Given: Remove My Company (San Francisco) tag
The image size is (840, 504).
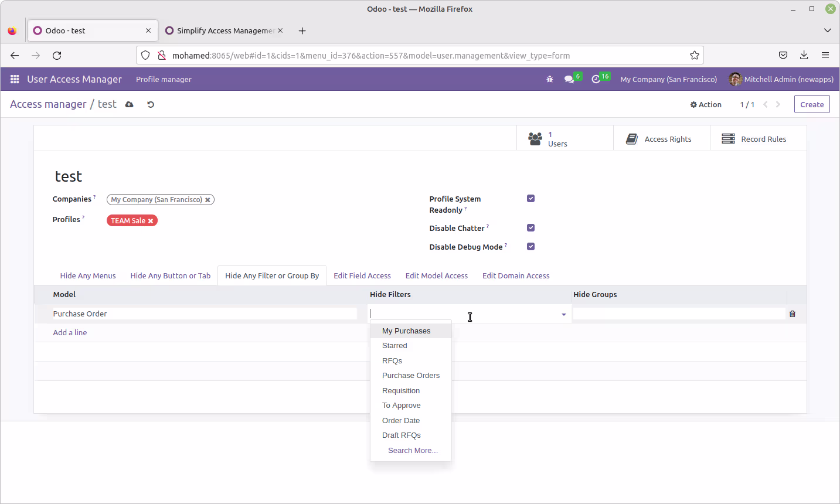Looking at the screenshot, I should tap(208, 200).
